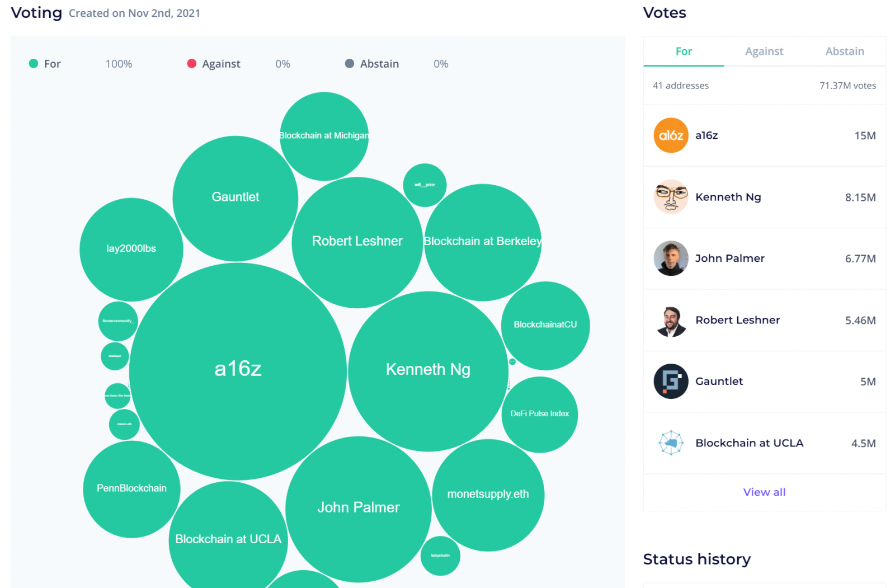Click the gray Abstain legend dot
The image size is (895, 588).
pyautogui.click(x=350, y=64)
